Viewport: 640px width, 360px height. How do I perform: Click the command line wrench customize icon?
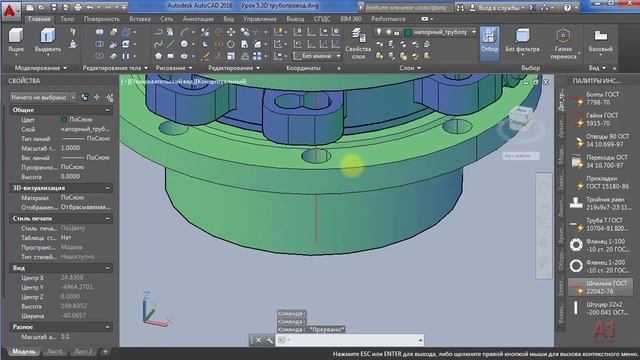[x=269, y=340]
